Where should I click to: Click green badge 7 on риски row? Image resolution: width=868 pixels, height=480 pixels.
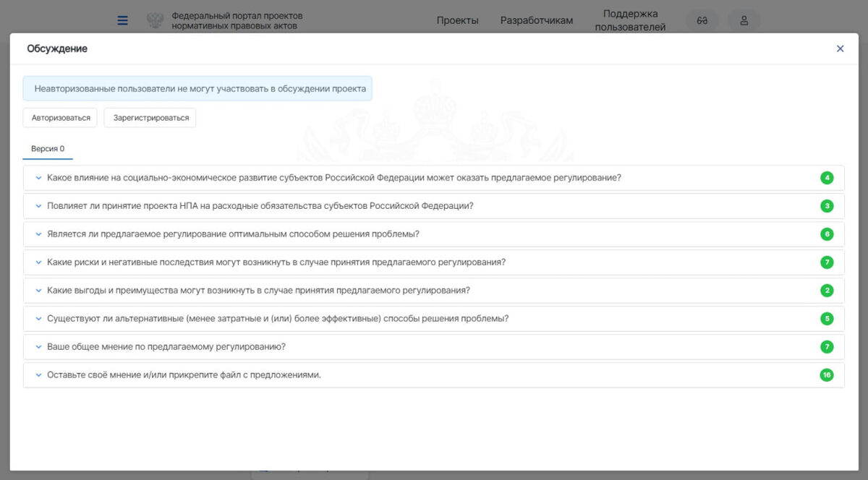(x=827, y=262)
